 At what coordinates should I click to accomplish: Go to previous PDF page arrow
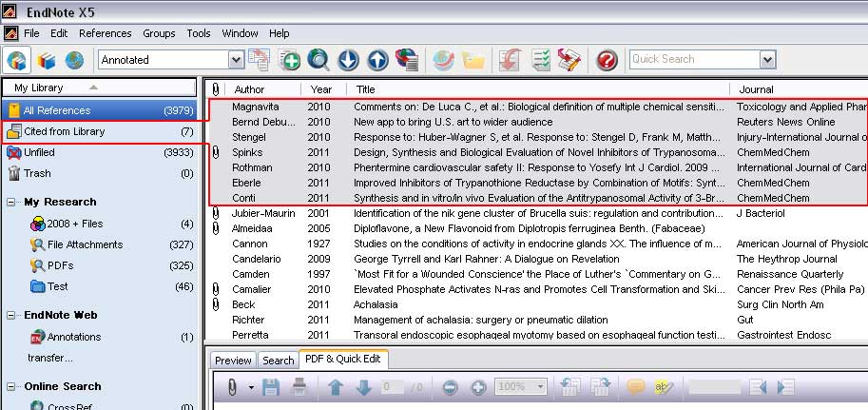[x=336, y=387]
